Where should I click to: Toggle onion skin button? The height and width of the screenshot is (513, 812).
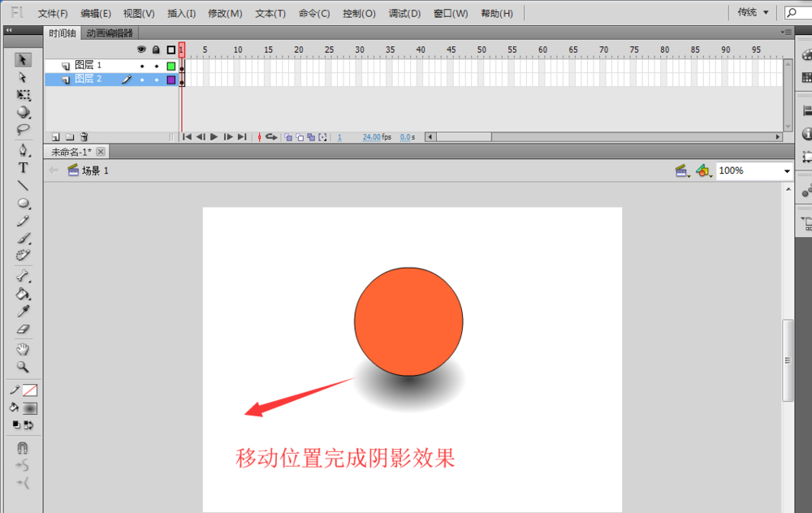click(288, 137)
